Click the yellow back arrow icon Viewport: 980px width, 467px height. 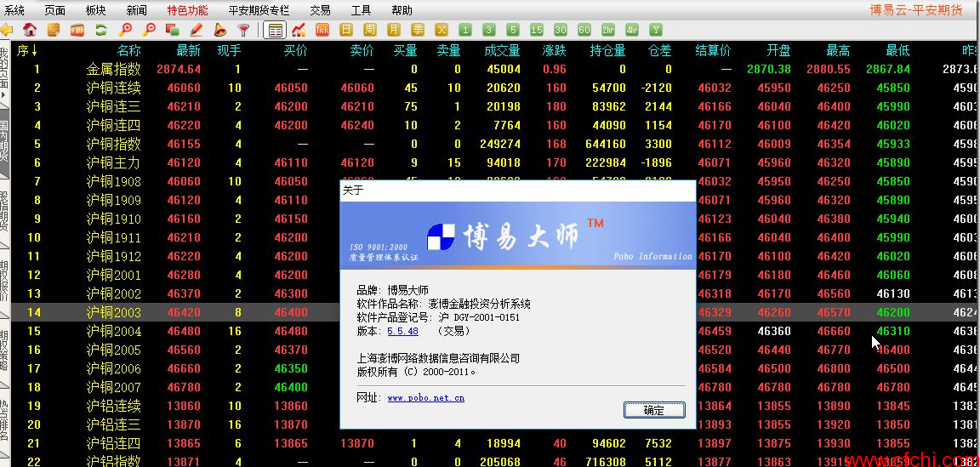tap(6, 30)
